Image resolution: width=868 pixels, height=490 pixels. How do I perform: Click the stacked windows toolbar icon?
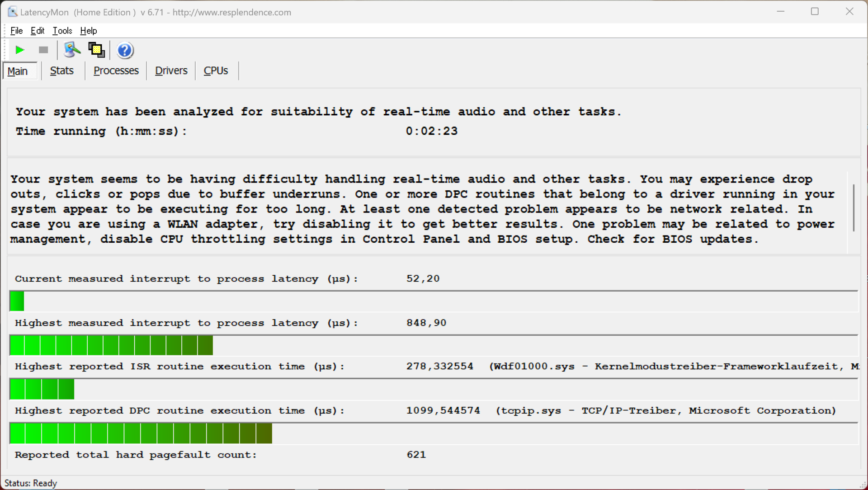click(96, 50)
